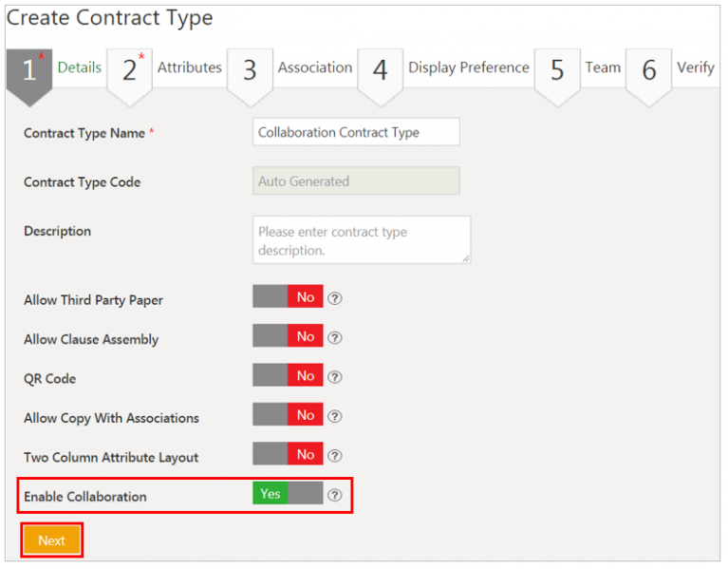This screenshot has width=728, height=569.
Task: Toggle Allow Third Party Paper switch
Action: pos(288,297)
